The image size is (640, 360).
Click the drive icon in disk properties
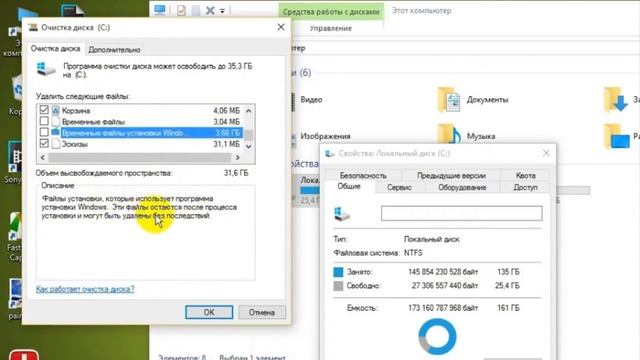coord(342,213)
